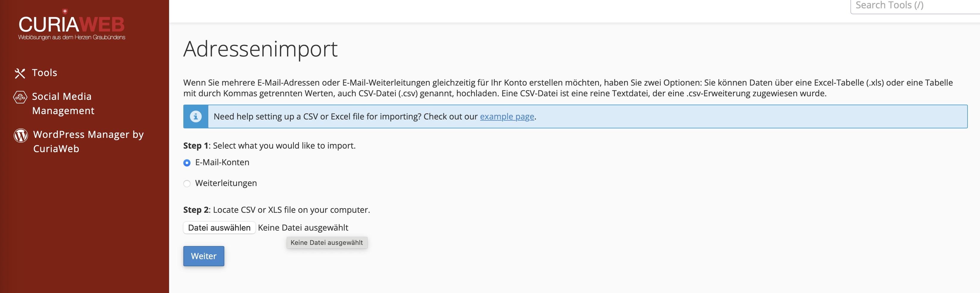
Task: Focus the Search Tools input field
Action: 915,6
